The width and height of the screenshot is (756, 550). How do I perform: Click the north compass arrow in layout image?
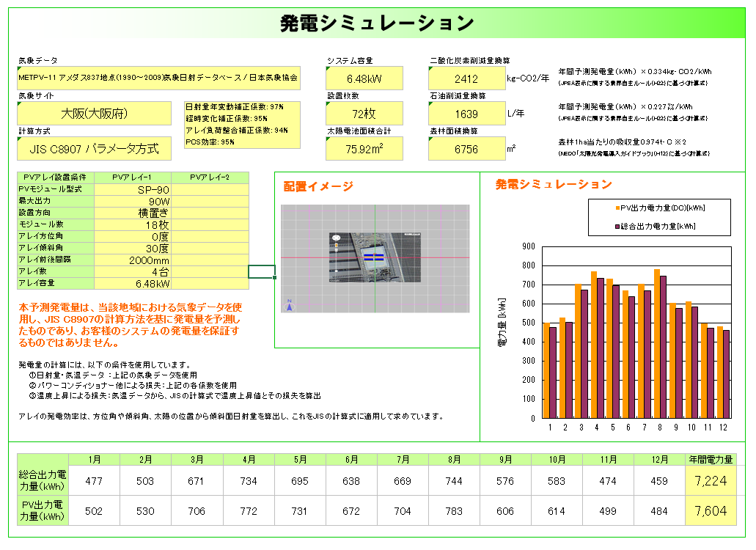(x=290, y=305)
